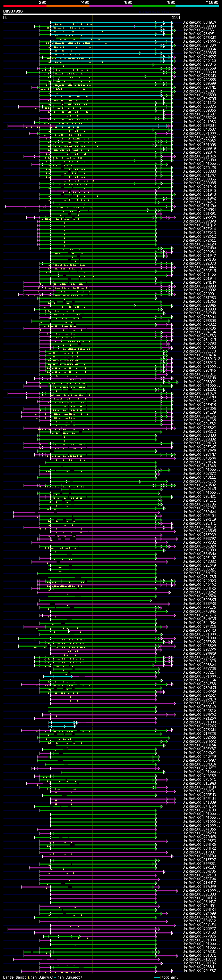222x980 pixels.
Task: Open hit UniRef100_Q8H9E0
Action: (199, 23)
